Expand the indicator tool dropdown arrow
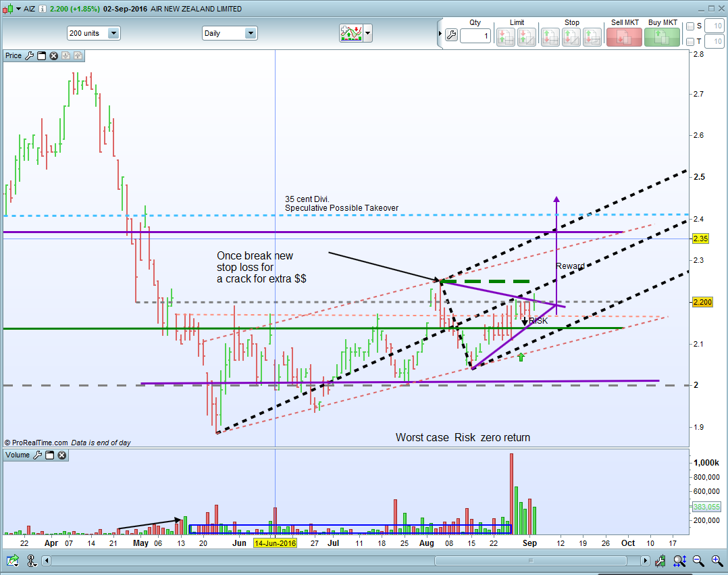The width and height of the screenshot is (728, 575). (367, 33)
